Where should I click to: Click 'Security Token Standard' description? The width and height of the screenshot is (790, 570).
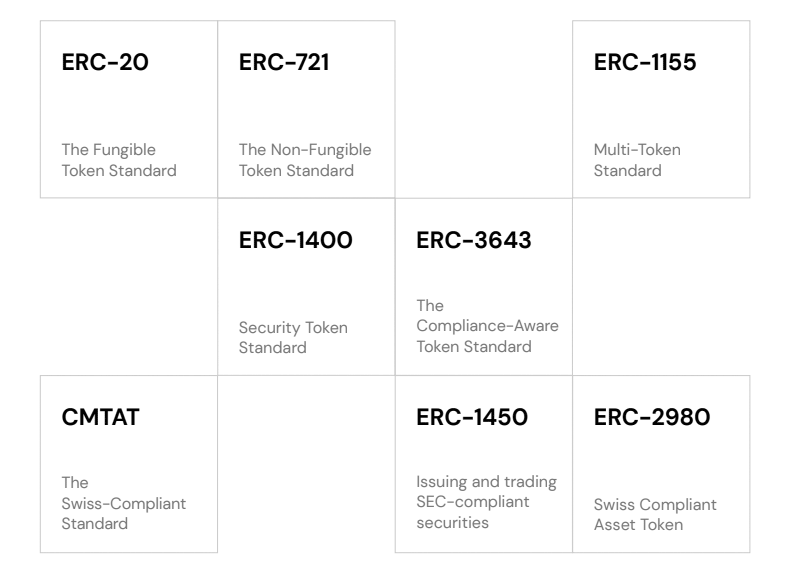pyautogui.click(x=293, y=337)
